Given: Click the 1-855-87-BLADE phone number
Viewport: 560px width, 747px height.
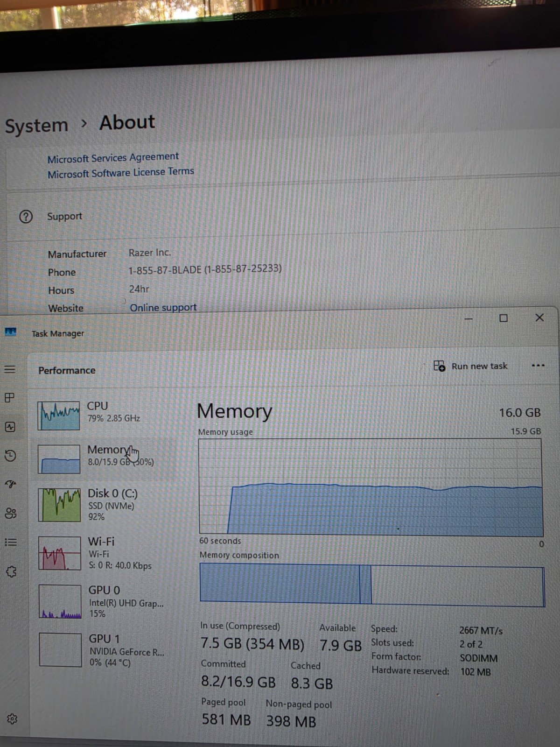Looking at the screenshot, I should (x=205, y=269).
